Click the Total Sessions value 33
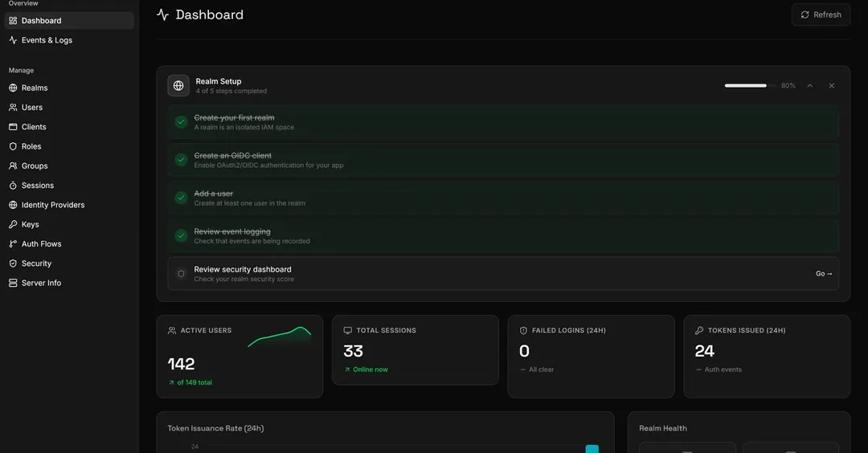Image resolution: width=868 pixels, height=453 pixels. [353, 351]
